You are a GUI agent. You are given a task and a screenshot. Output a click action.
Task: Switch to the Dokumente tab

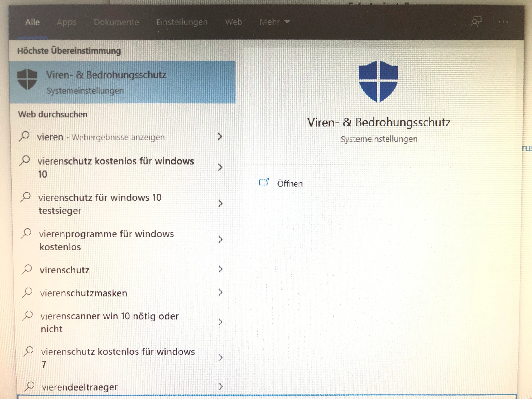116,22
